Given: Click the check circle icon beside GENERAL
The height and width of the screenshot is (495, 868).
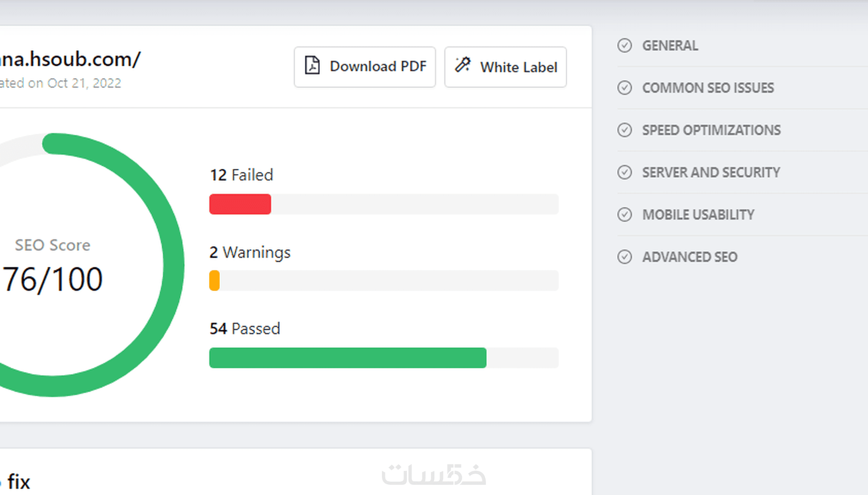Looking at the screenshot, I should click(624, 45).
